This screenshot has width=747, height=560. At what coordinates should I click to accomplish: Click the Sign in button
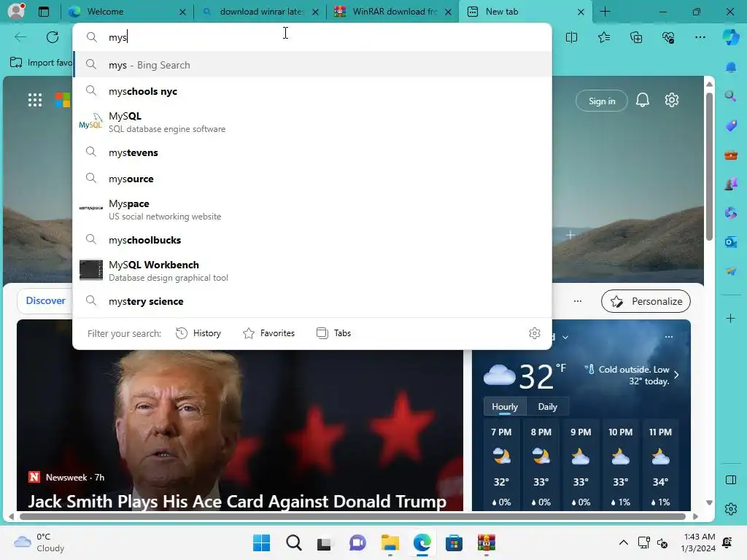pos(602,101)
